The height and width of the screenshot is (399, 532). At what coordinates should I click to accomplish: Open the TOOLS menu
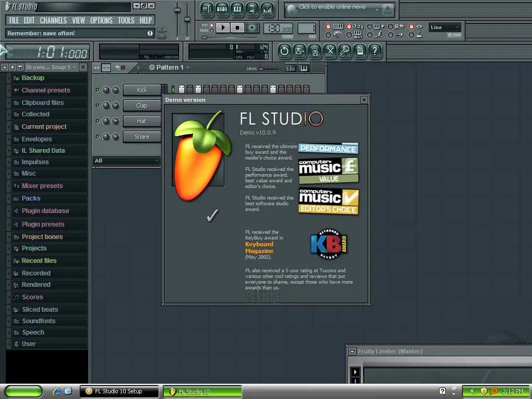tap(126, 20)
